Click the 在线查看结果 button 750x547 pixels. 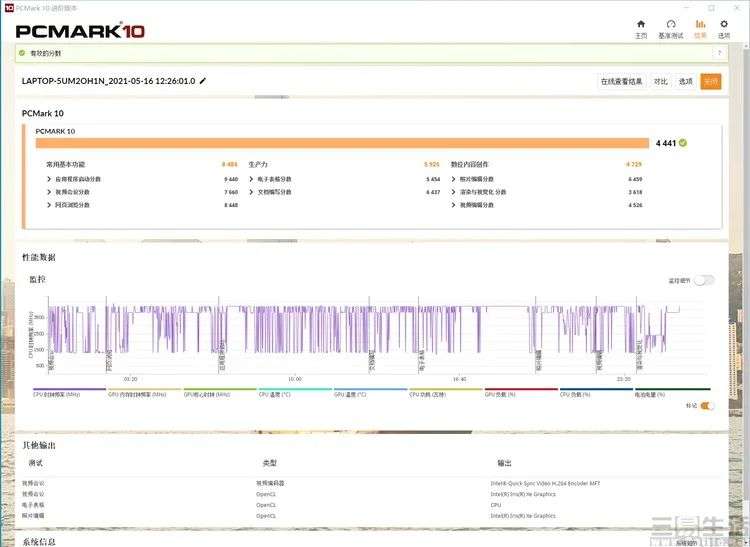click(x=621, y=81)
